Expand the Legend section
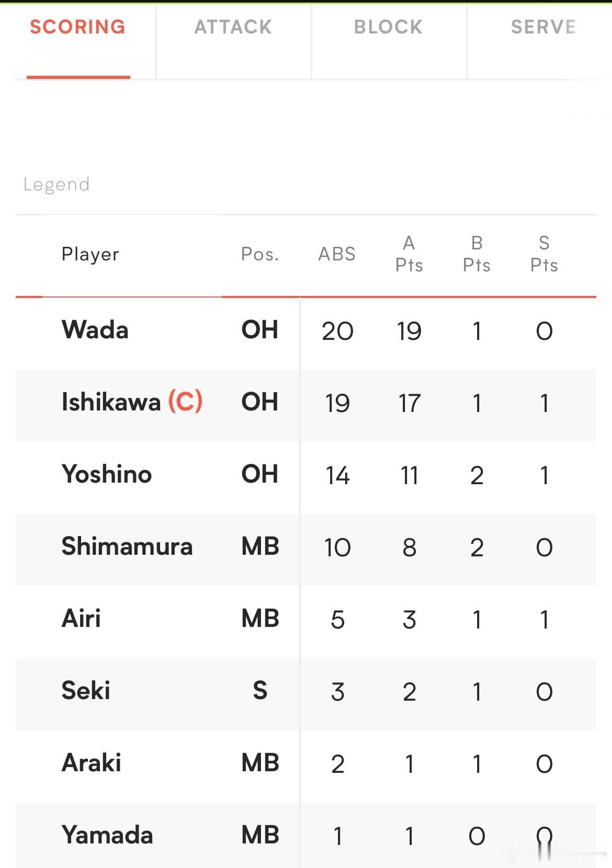The width and height of the screenshot is (612, 868). click(56, 185)
